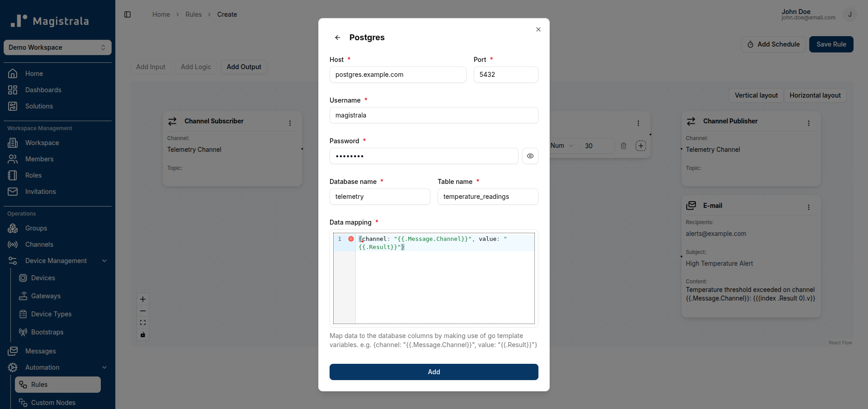The height and width of the screenshot is (409, 868).
Task: Click the Database name field
Action: click(x=380, y=197)
